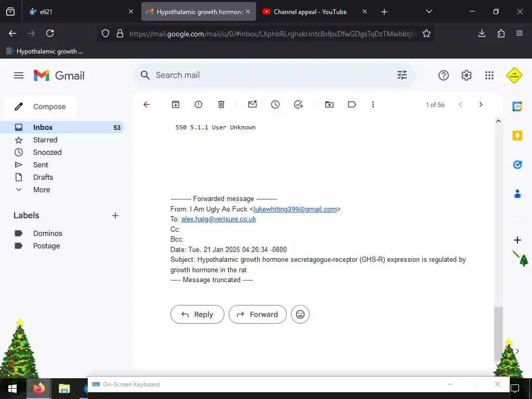Viewport: 532px width, 399px height.
Task: Move email to folder
Action: 329,104
